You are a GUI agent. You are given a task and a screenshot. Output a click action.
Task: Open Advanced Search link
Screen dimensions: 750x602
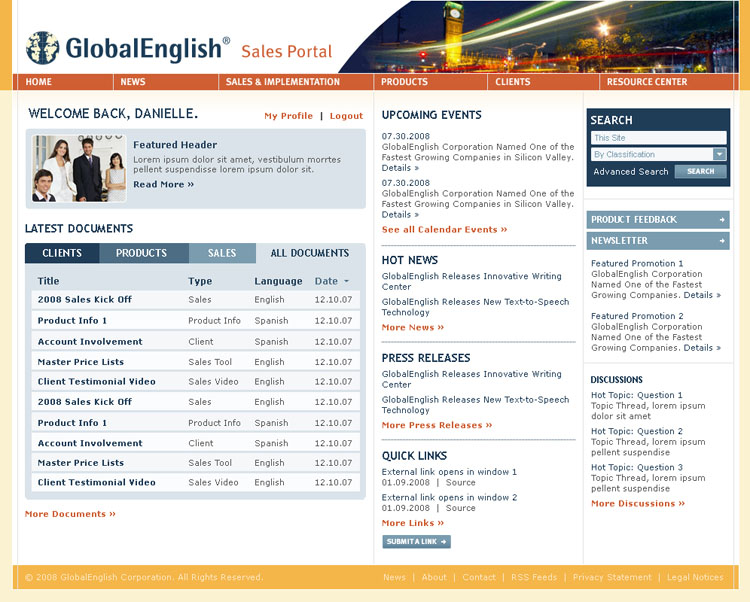pyautogui.click(x=630, y=172)
